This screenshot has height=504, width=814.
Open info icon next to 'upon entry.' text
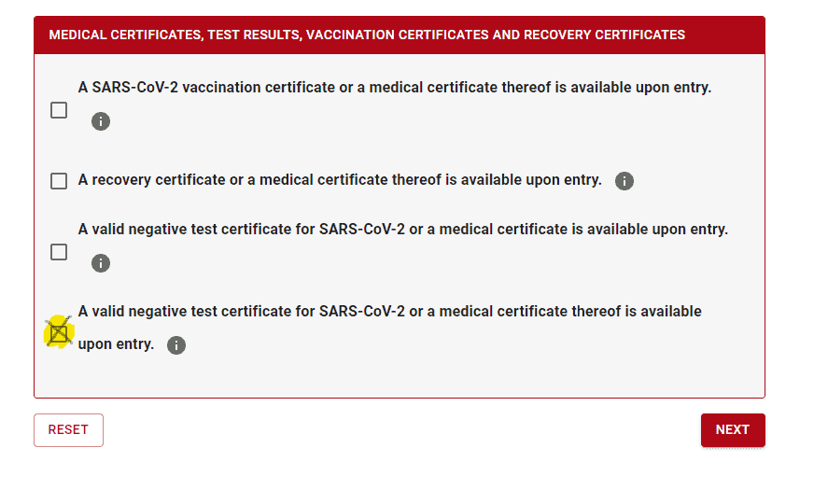(176, 345)
